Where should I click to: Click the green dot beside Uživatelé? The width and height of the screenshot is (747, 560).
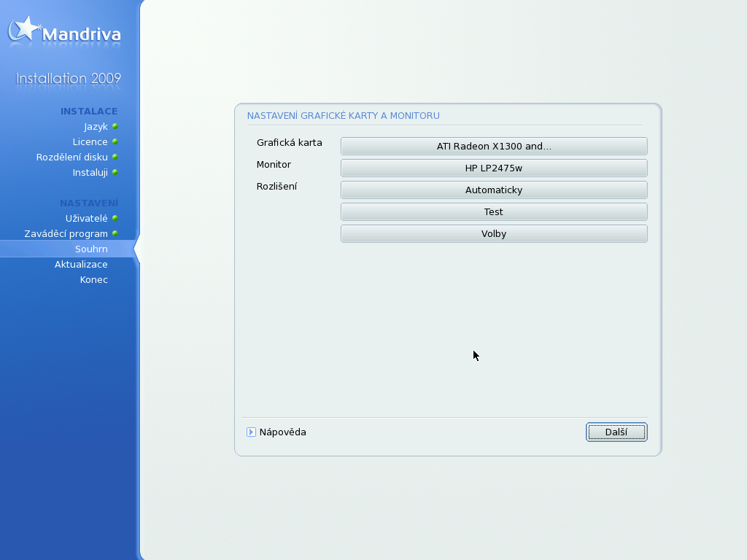click(115, 218)
